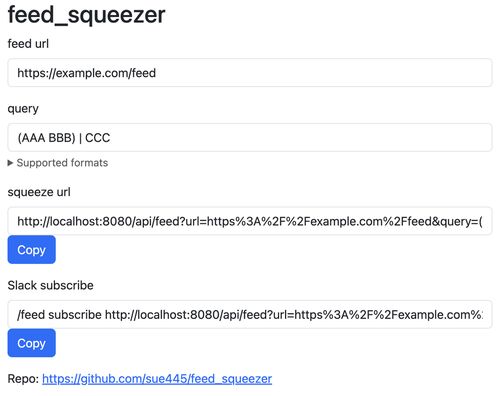Image resolution: width=500 pixels, height=396 pixels.
Task: Place cursor in "(AAA BBB) | CCC" text
Action: coord(64,138)
